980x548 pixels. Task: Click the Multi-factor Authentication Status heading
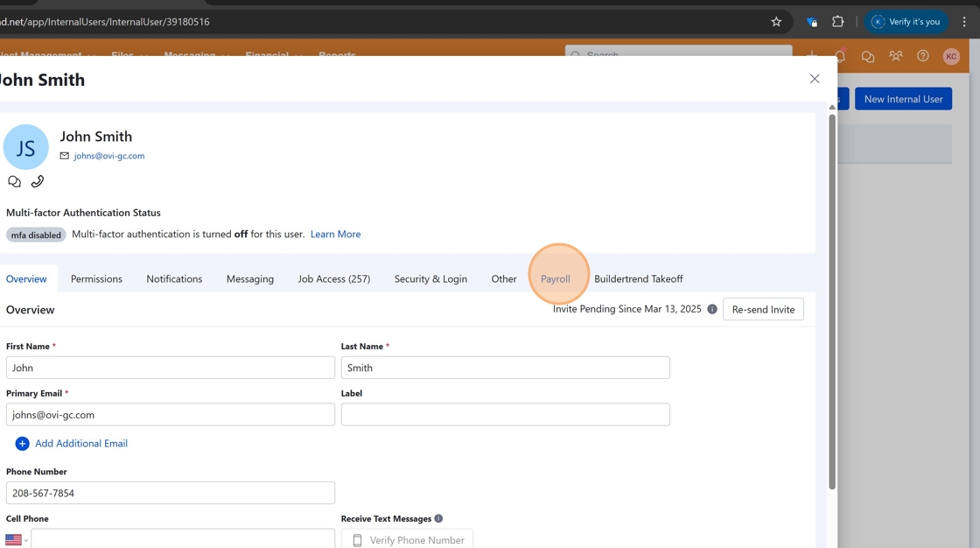click(83, 213)
